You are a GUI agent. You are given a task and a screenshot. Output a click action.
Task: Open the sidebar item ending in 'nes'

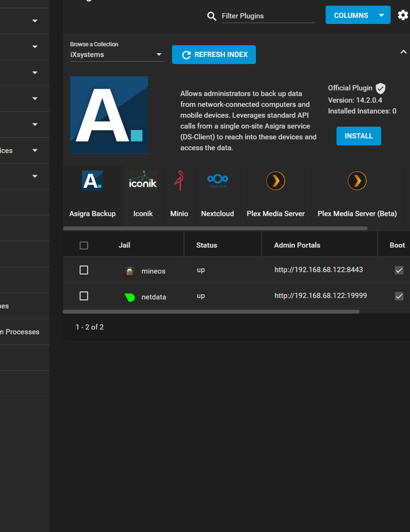pos(25,306)
